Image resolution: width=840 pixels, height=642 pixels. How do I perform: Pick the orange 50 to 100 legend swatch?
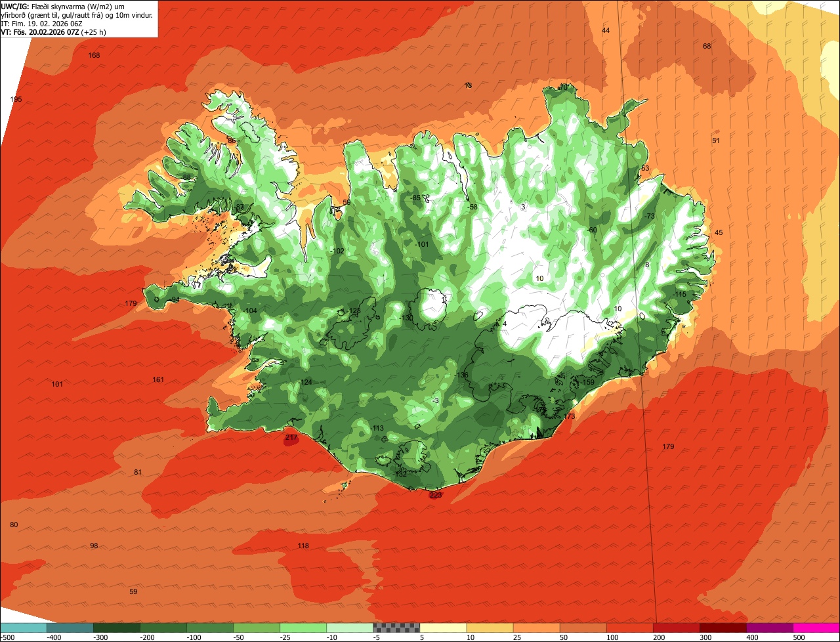point(583,628)
